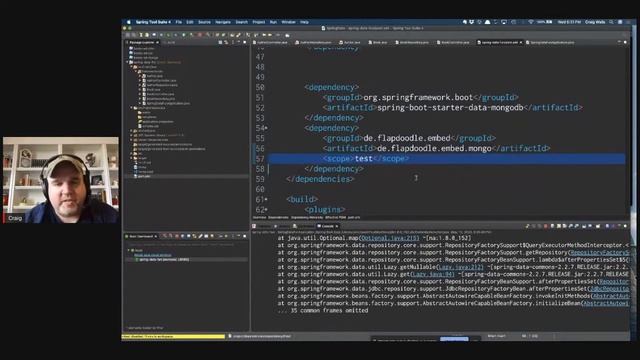Viewport: 640px width, 360px height.
Task: Maximize the Package Explorer view
Action: tap(244, 42)
